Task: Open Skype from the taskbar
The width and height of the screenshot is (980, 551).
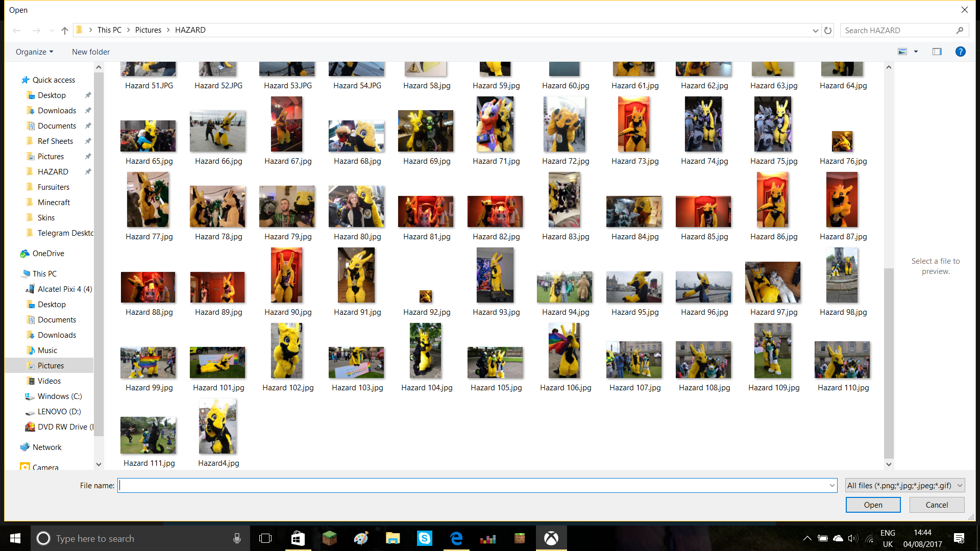Action: [x=425, y=538]
